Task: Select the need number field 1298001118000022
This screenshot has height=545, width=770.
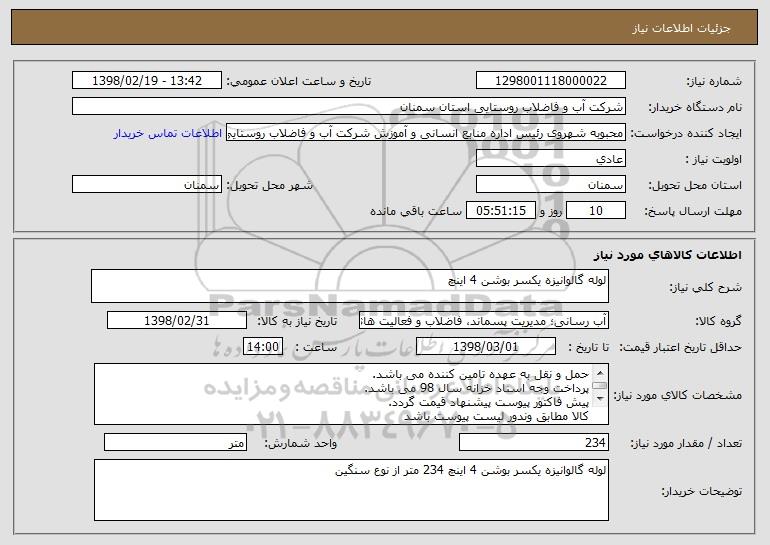Action: (550, 81)
